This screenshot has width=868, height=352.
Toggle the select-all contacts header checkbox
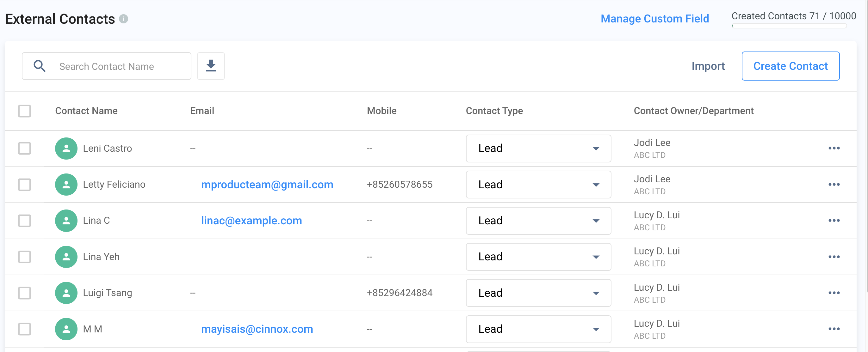click(24, 111)
